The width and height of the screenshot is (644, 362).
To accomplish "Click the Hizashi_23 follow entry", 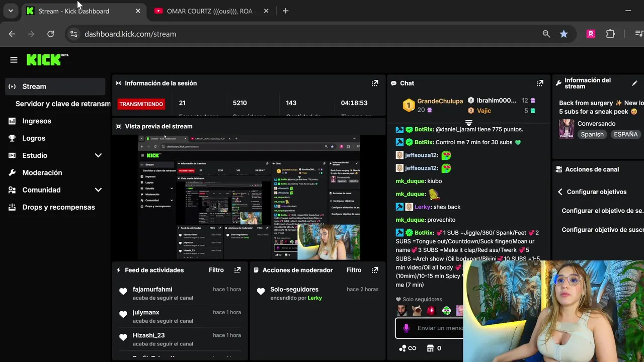I will tap(180, 339).
